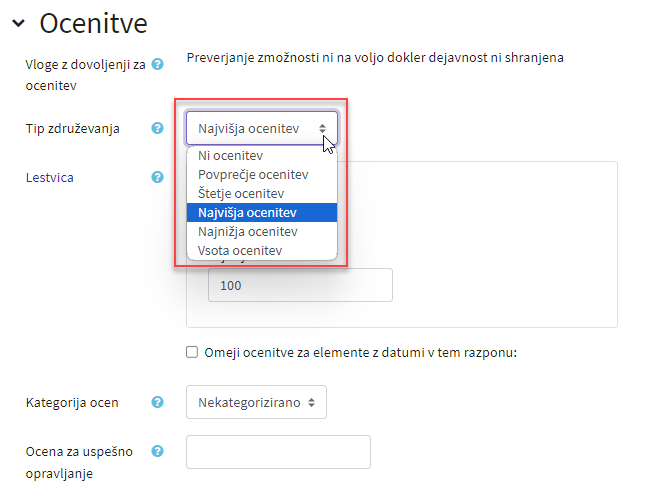Screen dimensions: 656x500
Task: Open help for Kategorija ocen
Action: point(157,402)
